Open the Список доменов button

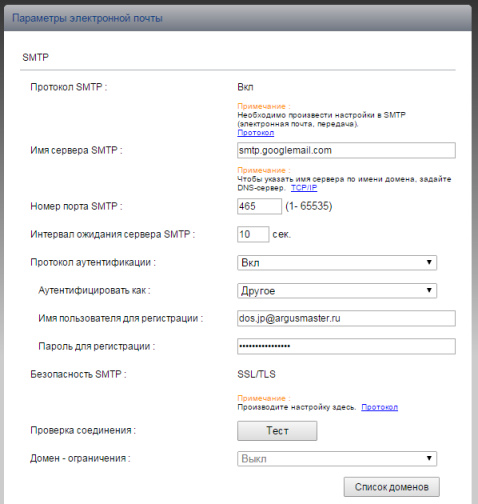(392, 487)
